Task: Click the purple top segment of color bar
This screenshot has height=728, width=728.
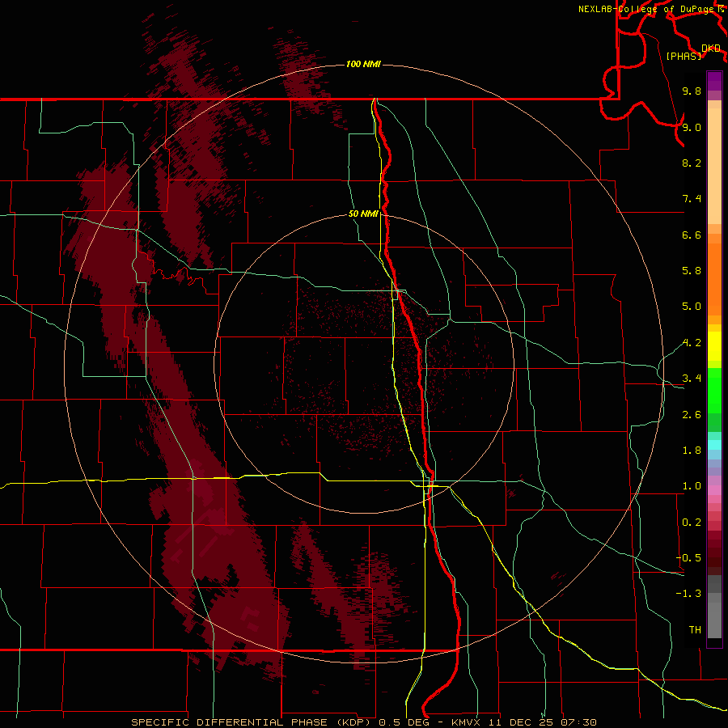Action: tap(714, 81)
